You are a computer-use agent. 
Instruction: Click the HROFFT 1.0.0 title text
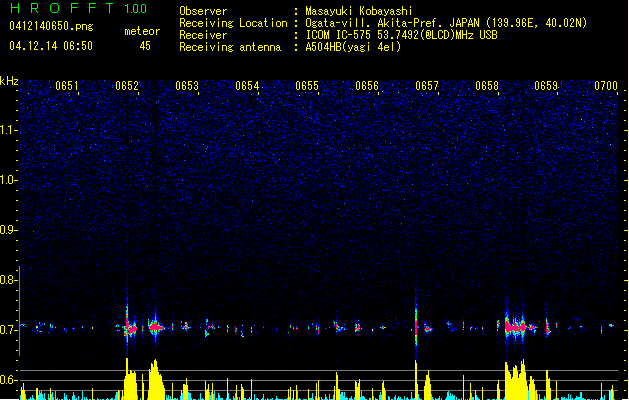(79, 8)
